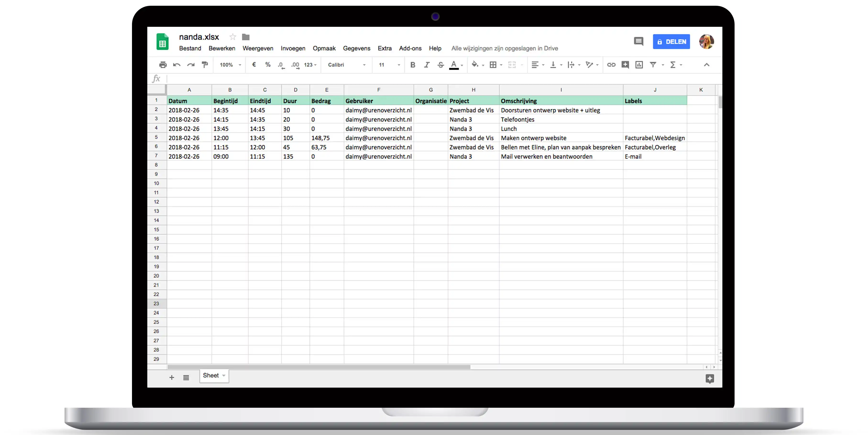This screenshot has width=868, height=435.
Task: Open the 100% zoom dropdown
Action: point(231,65)
